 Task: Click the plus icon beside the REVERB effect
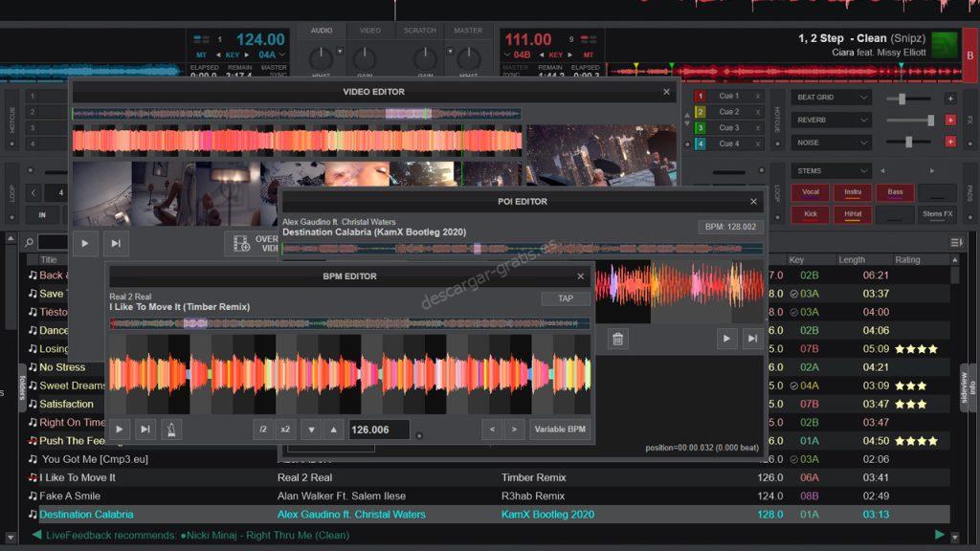pos(949,121)
